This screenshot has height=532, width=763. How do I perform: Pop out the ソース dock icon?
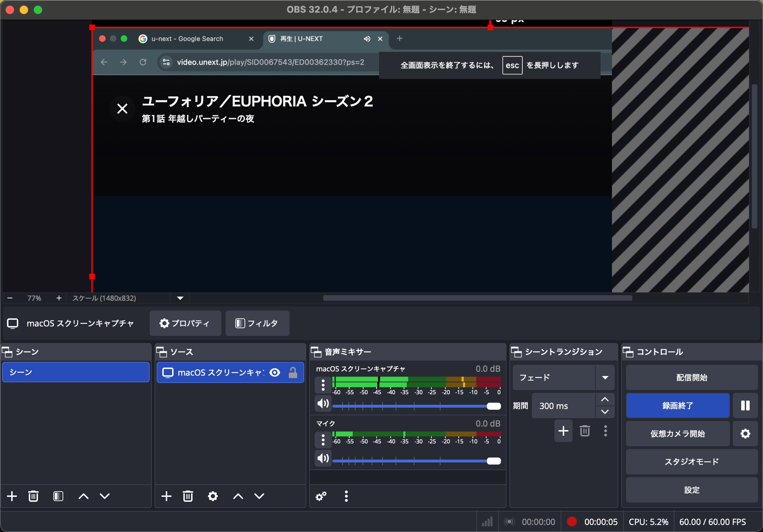(x=162, y=352)
